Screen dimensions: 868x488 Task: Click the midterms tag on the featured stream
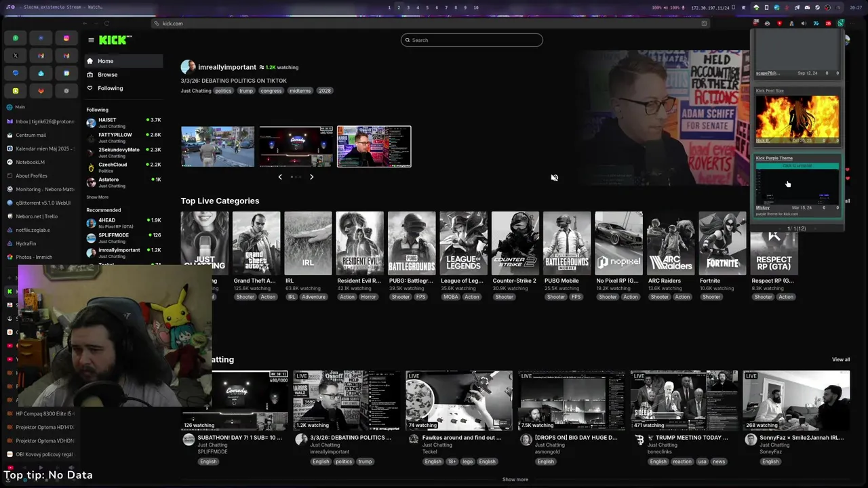click(300, 91)
